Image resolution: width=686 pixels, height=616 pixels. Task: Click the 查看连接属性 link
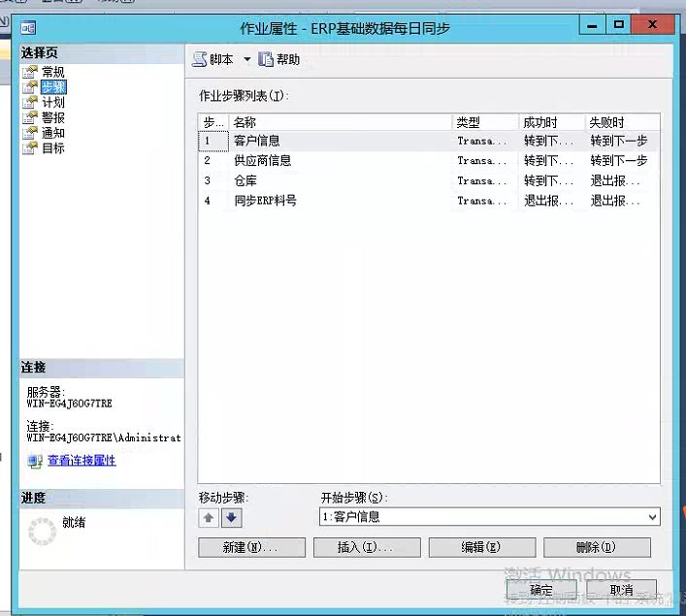[82, 460]
